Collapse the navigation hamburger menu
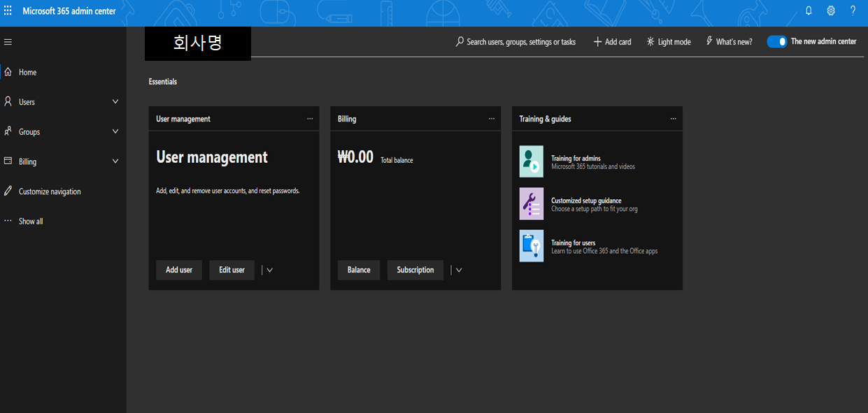 8,42
